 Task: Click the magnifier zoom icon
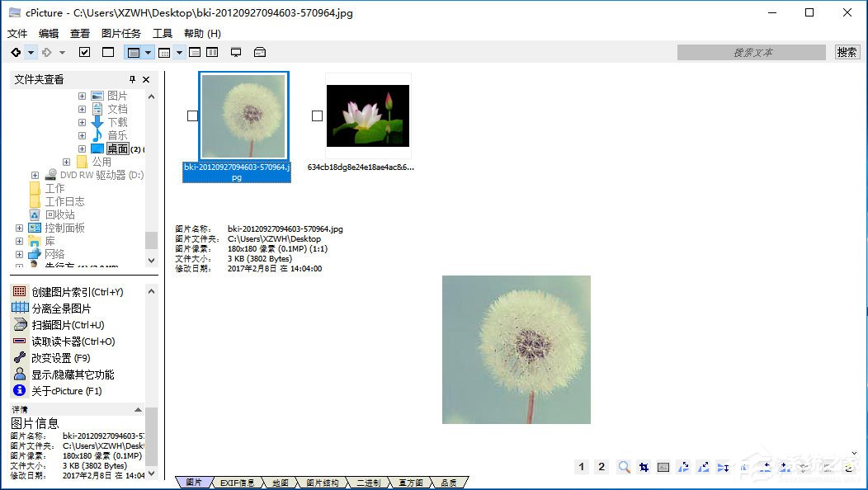pos(624,467)
